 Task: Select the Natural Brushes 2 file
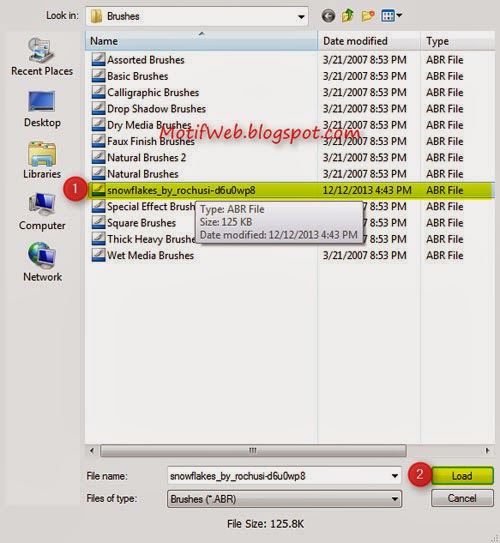(146, 158)
